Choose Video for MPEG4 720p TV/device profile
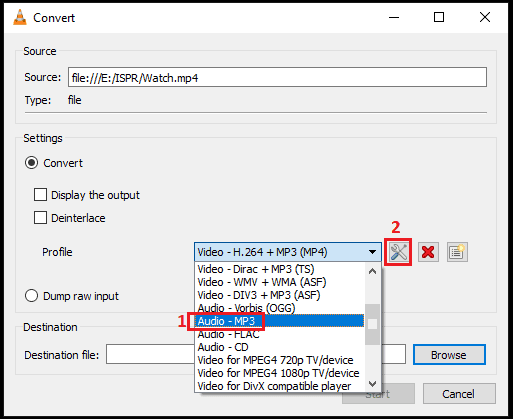Image resolution: width=513 pixels, height=419 pixels. pyautogui.click(x=279, y=360)
